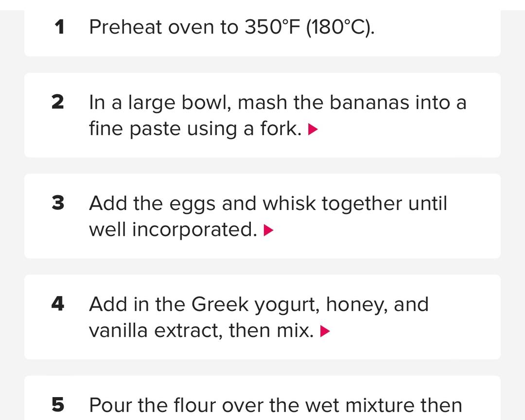Click the (180°C) Celsius temperature text
This screenshot has height=420, width=525.
tap(340, 27)
